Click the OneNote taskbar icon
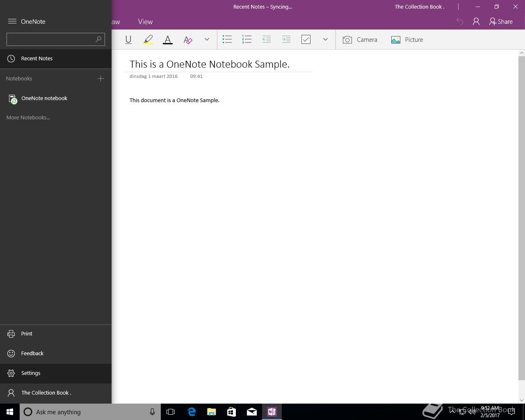This screenshot has height=420, width=525. coord(272,412)
